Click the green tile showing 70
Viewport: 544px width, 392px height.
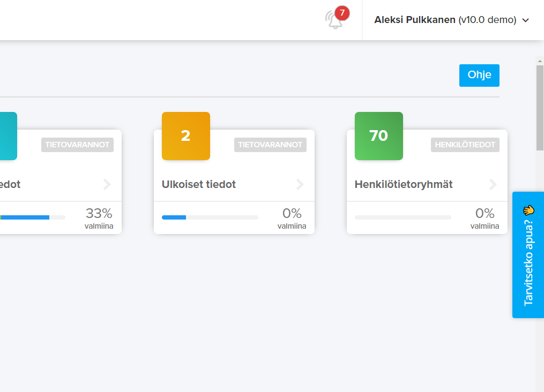pos(378,136)
